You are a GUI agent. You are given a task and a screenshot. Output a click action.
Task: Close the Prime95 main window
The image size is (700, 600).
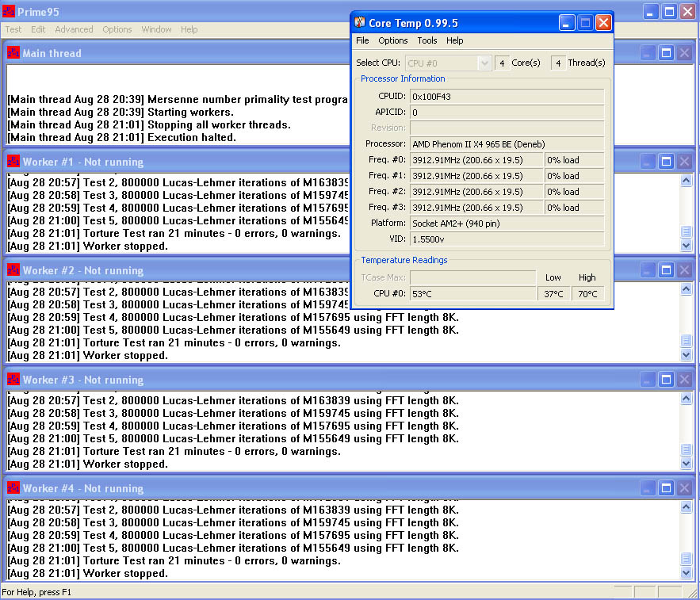tap(688, 12)
